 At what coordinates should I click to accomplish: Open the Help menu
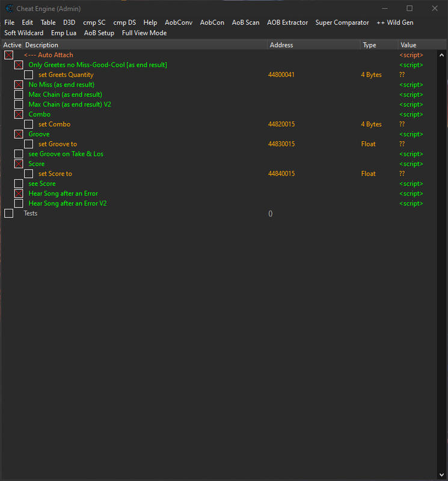pos(150,22)
